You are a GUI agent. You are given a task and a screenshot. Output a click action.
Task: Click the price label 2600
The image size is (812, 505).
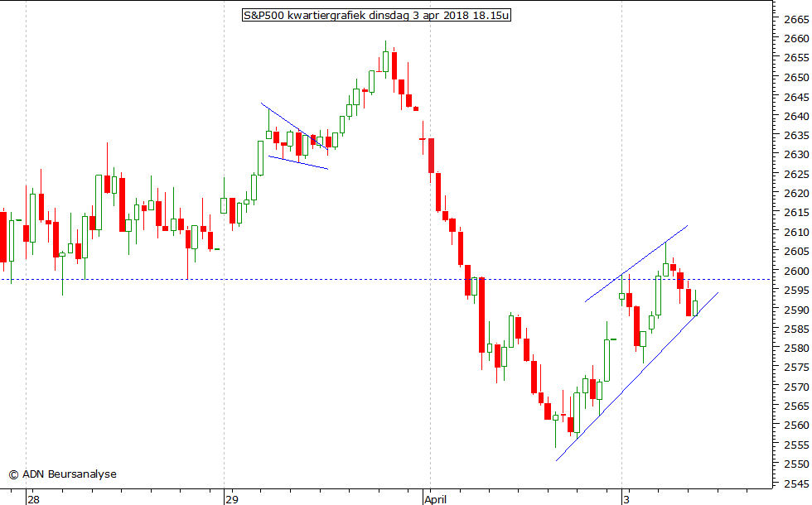796,272
